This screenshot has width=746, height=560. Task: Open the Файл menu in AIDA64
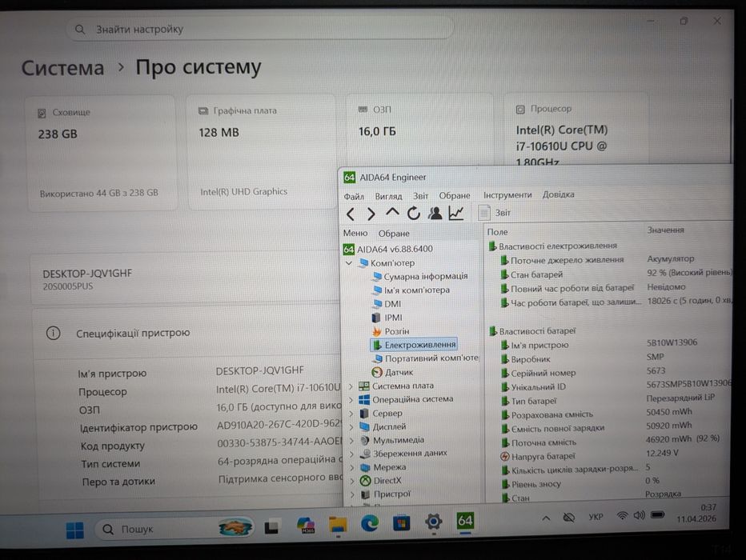(x=354, y=196)
